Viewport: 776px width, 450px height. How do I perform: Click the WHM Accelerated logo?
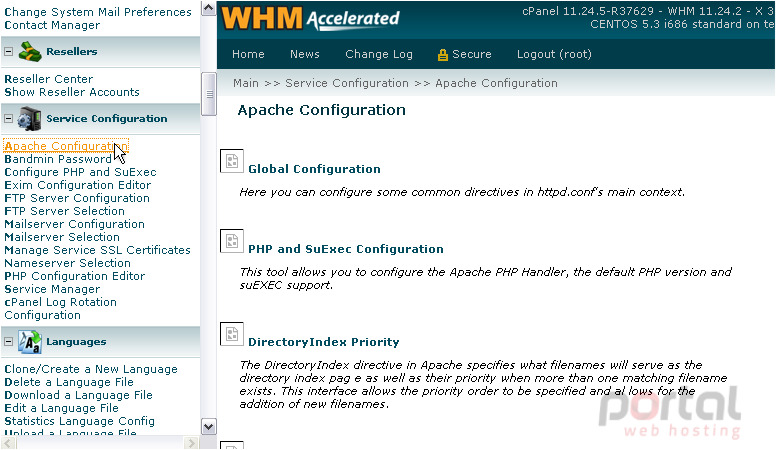310,18
